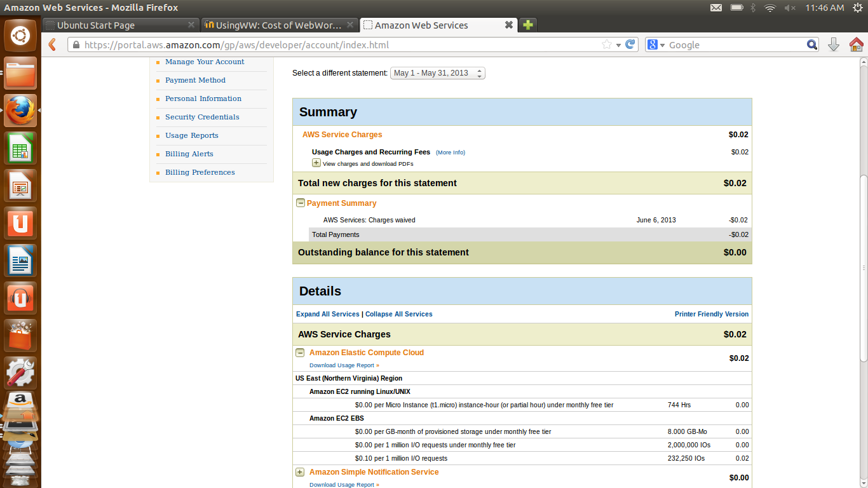
Task: Go to Personal Information
Action: point(203,98)
